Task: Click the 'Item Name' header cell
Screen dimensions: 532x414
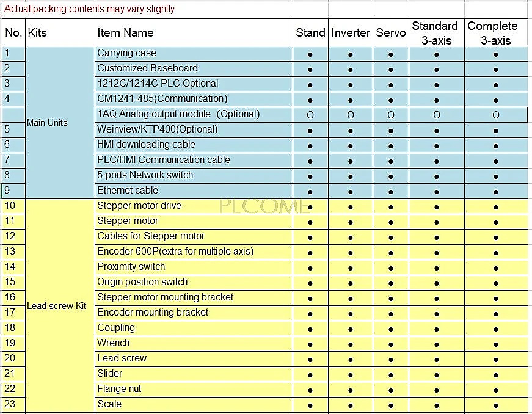Action: [x=194, y=32]
